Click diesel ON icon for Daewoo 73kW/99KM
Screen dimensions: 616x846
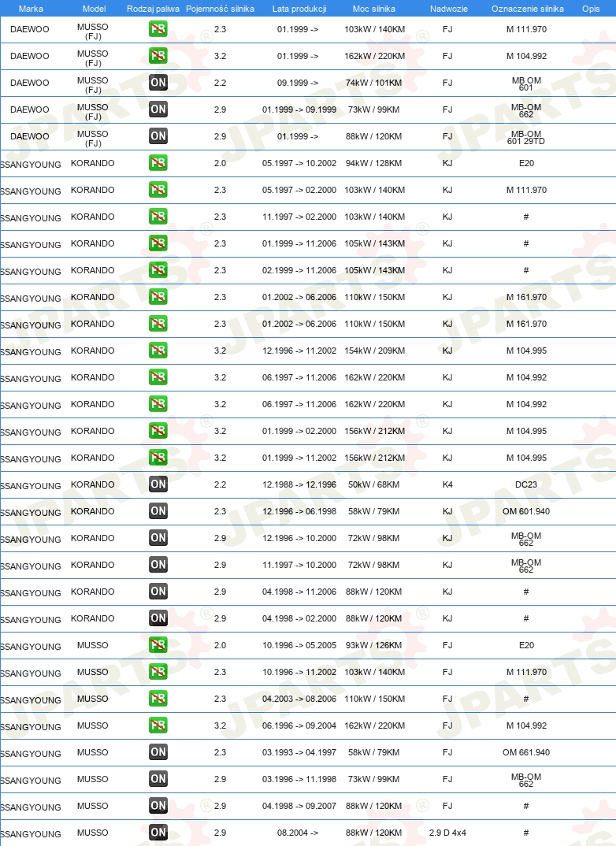[158, 109]
